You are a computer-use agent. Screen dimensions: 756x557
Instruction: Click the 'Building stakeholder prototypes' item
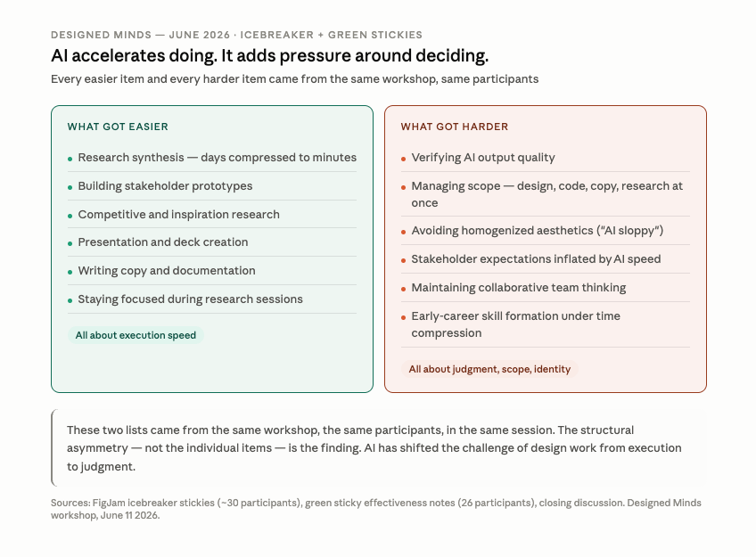[212, 186]
